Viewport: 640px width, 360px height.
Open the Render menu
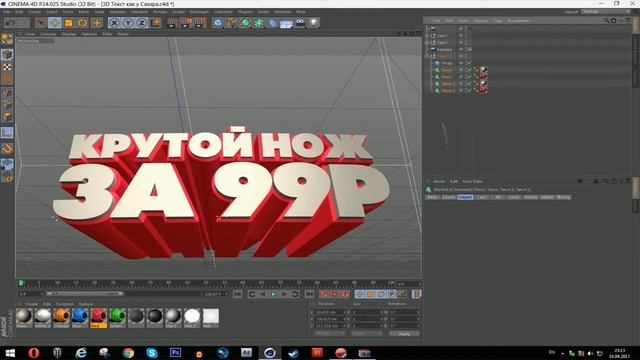(x=160, y=12)
